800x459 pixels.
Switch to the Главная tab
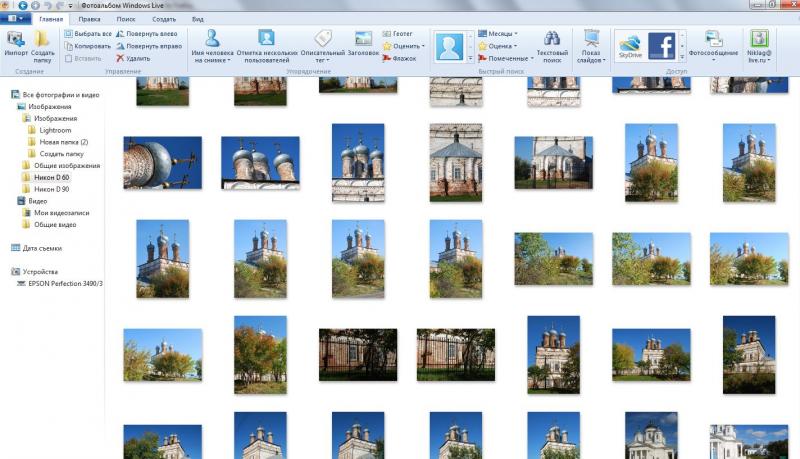pos(51,19)
